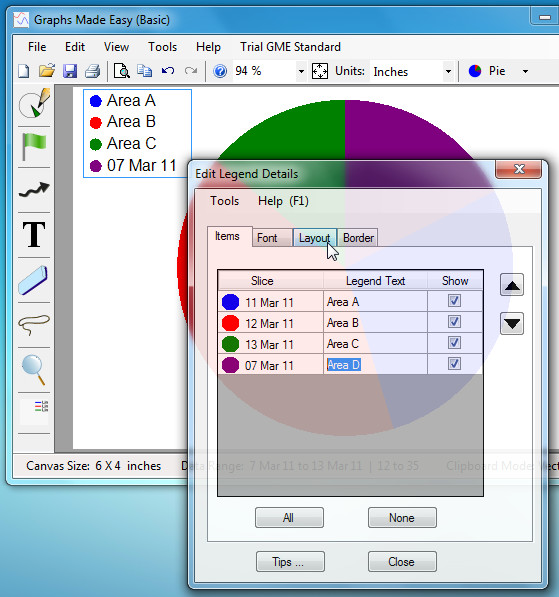
Task: Click the legend list tool icon
Action: point(41,406)
